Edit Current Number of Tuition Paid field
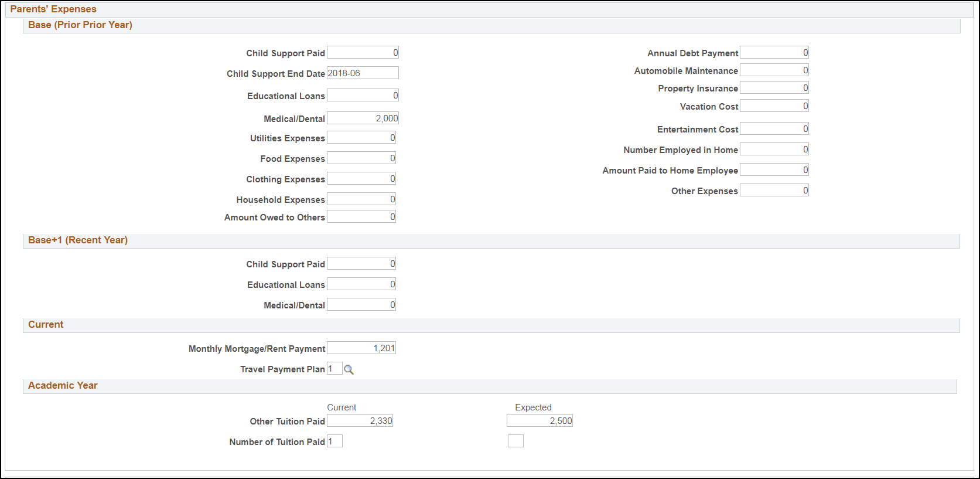Viewport: 980px width, 479px height. tap(334, 441)
